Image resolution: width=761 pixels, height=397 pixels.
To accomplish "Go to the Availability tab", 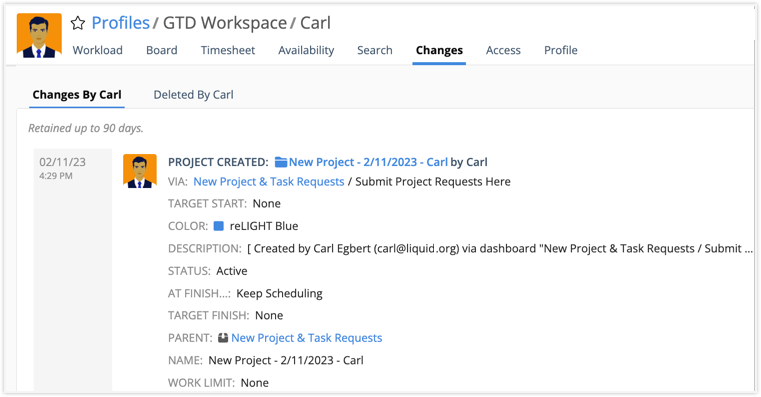I will [x=306, y=50].
